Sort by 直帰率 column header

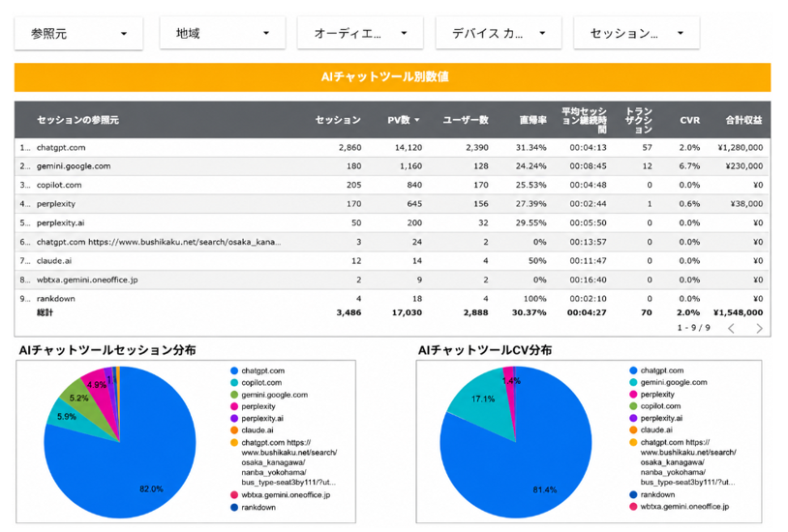[532, 120]
